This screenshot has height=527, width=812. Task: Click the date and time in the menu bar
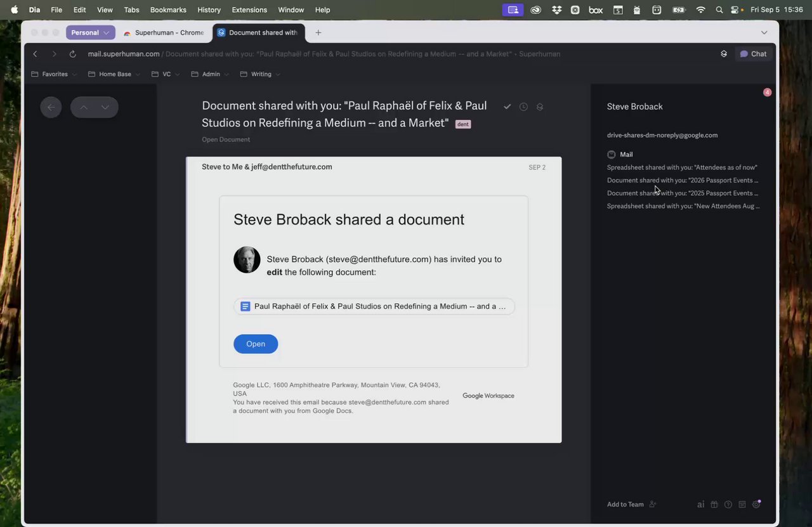pyautogui.click(x=776, y=10)
